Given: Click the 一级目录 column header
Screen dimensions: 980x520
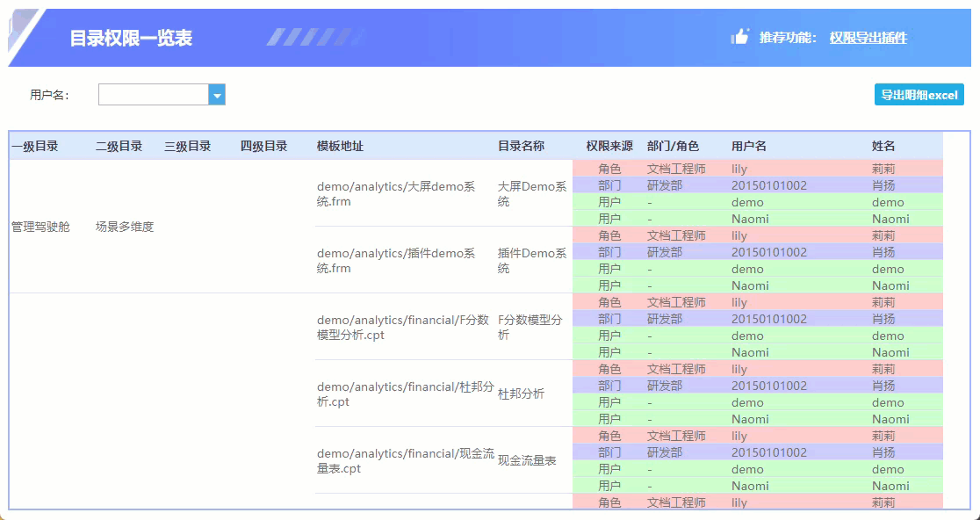Looking at the screenshot, I should point(35,146).
